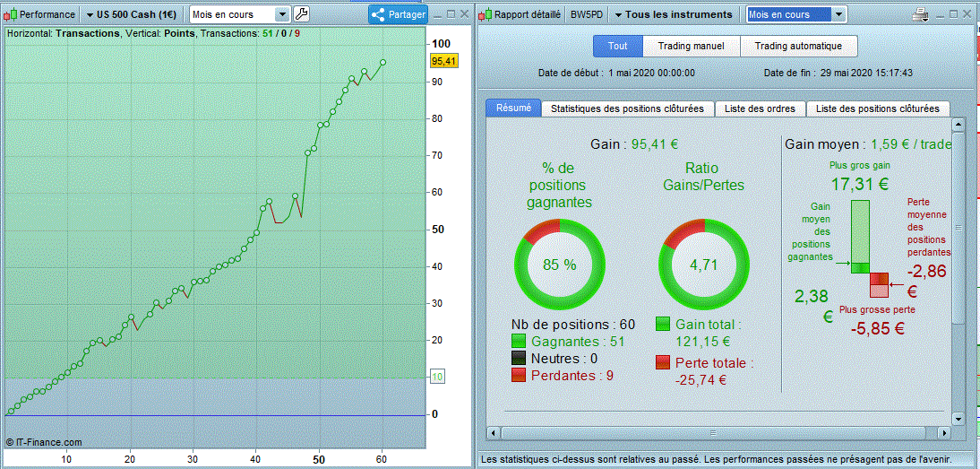This screenshot has width=980, height=469.
Task: Open chart settings with wrench icon
Action: pos(301,13)
